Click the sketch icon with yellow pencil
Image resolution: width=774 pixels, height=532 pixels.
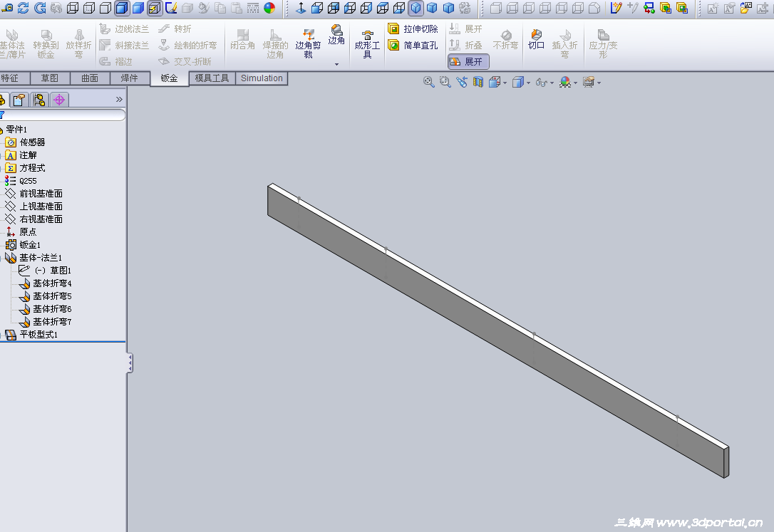pyautogui.click(x=616, y=8)
